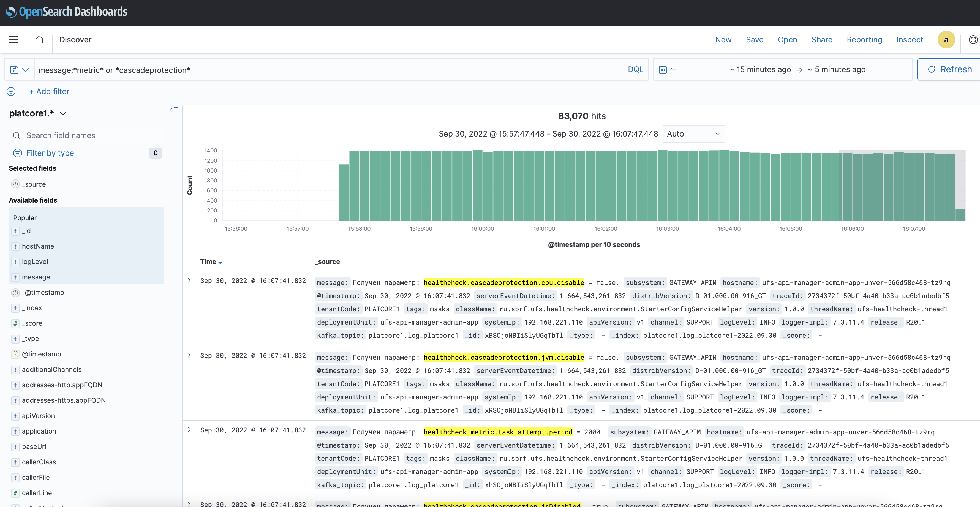Click Share in the top menu
This screenshot has height=507, width=980.
(822, 40)
